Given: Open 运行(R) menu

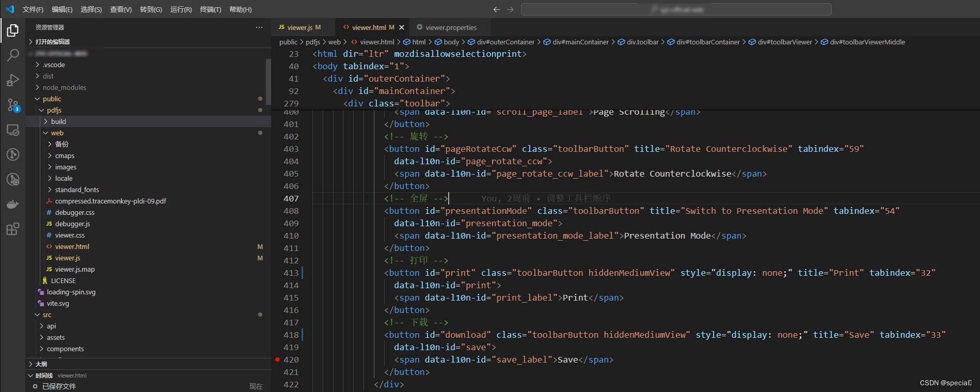Looking at the screenshot, I should (181, 9).
